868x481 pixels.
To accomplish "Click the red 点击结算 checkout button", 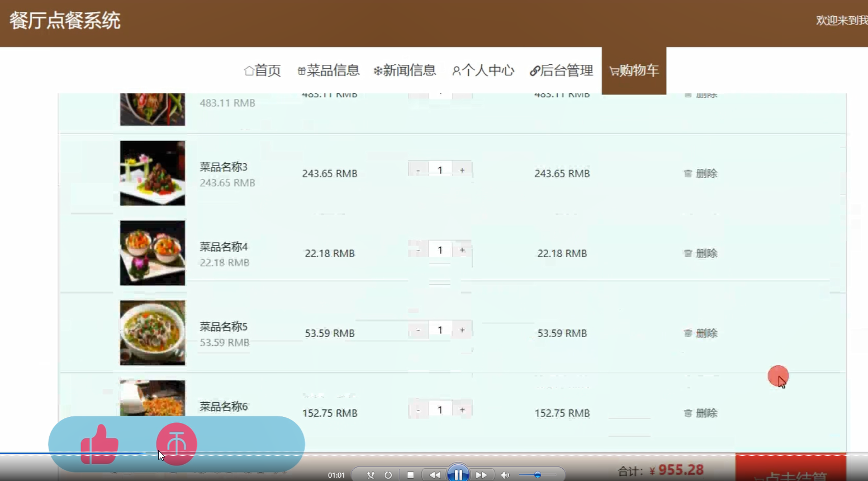I will [791, 473].
